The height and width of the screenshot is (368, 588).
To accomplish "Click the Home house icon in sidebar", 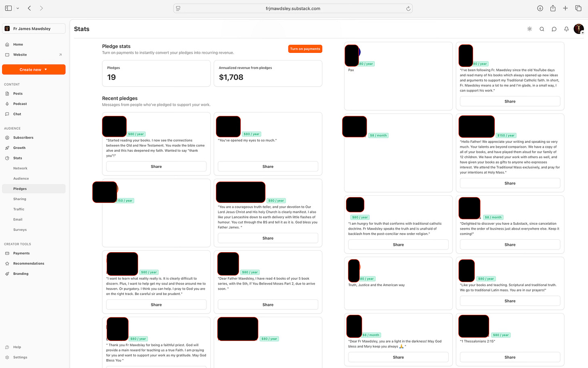I will (x=7, y=44).
